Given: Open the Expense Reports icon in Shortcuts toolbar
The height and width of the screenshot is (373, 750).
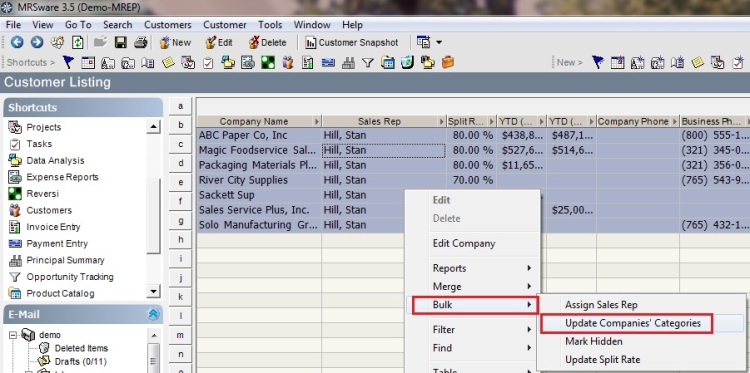Looking at the screenshot, I should (x=247, y=62).
